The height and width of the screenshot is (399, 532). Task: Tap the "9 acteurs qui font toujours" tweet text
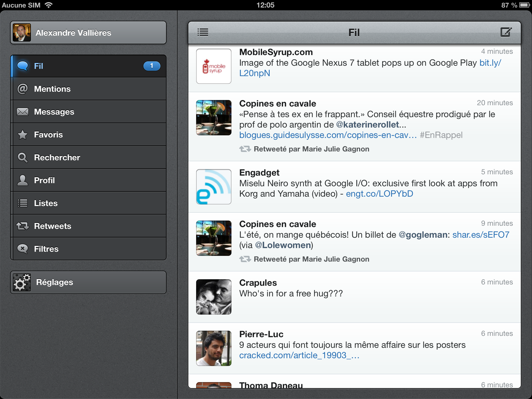pos(353,345)
